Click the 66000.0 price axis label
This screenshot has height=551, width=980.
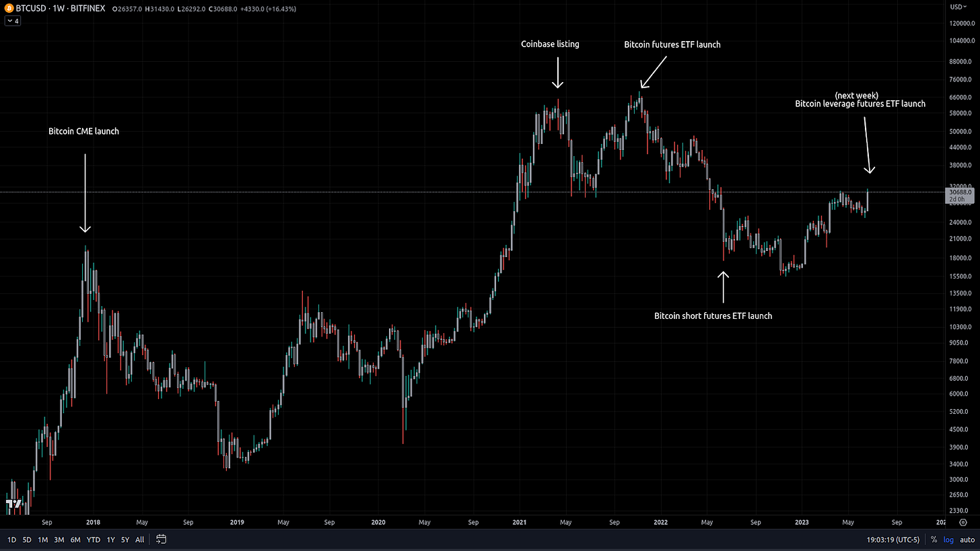click(960, 97)
